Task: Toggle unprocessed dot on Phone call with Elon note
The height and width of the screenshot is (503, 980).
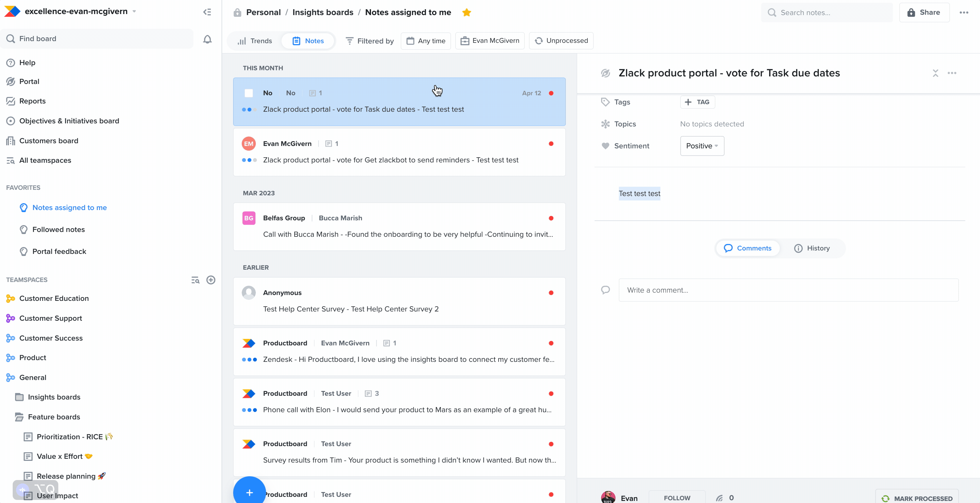Action: coord(551,394)
